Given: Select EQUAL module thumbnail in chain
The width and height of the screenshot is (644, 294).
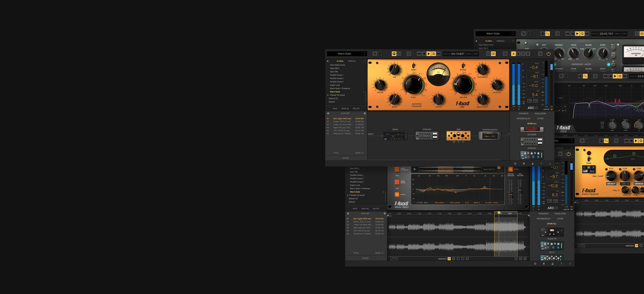Looking at the screenshot, I should coord(395,136).
